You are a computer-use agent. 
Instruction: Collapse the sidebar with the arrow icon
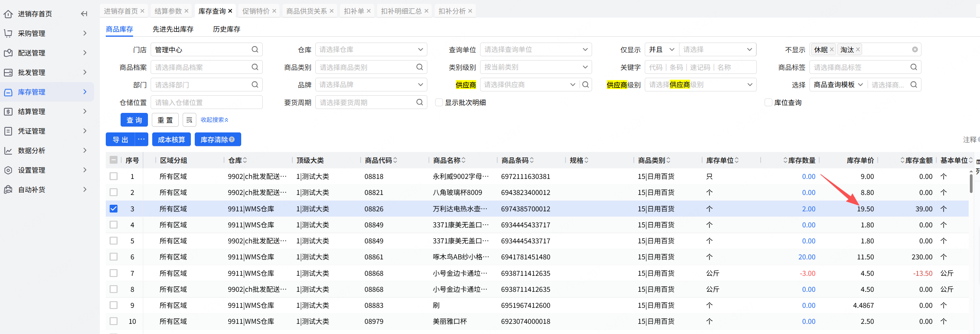coord(84,14)
